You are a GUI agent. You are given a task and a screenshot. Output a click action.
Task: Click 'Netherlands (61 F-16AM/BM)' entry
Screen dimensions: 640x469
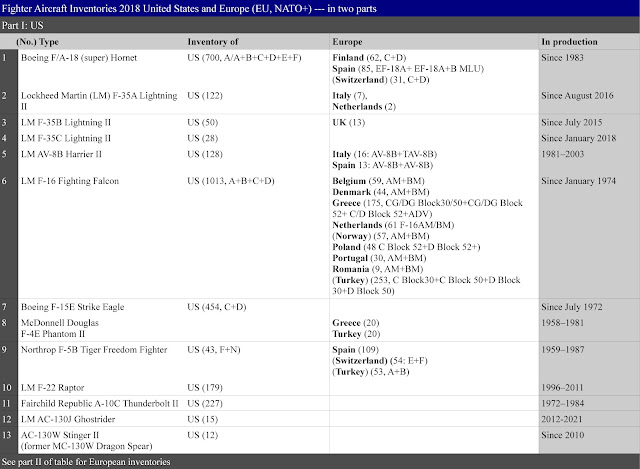[393, 225]
